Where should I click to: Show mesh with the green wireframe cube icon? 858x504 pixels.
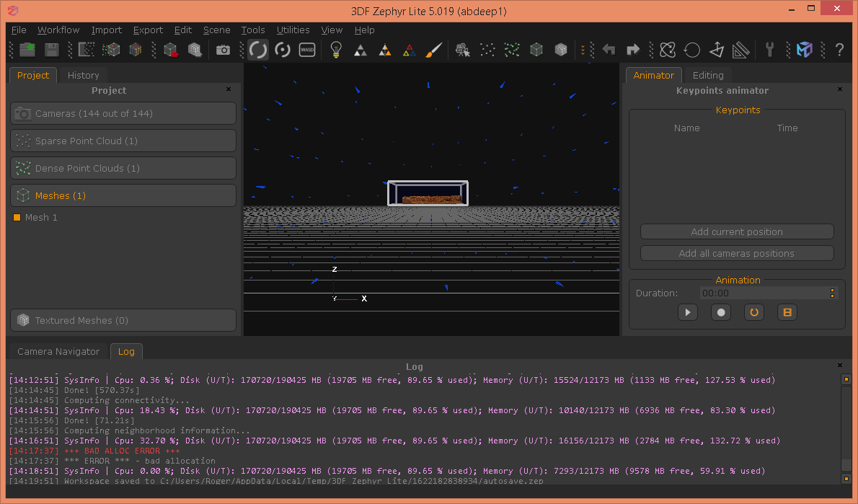pos(536,50)
